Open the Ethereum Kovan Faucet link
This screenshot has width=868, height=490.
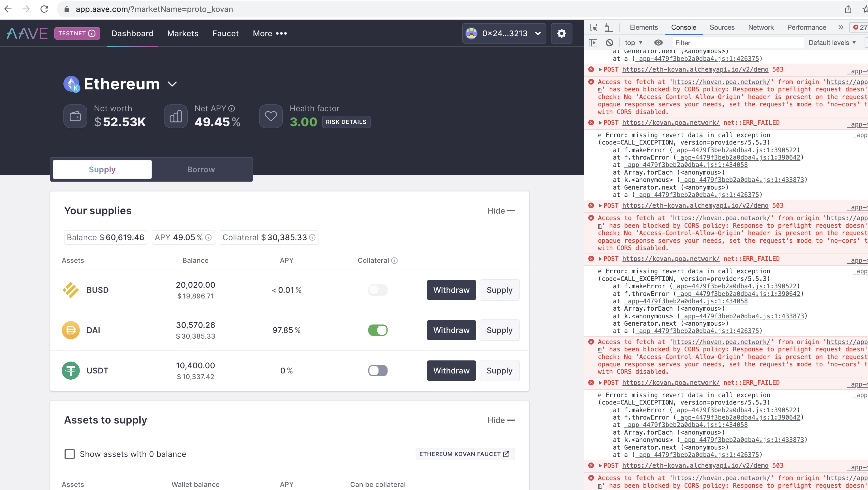coord(465,454)
